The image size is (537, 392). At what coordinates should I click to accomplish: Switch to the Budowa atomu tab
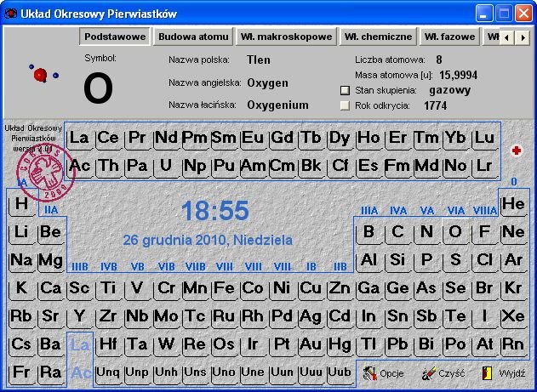(194, 37)
